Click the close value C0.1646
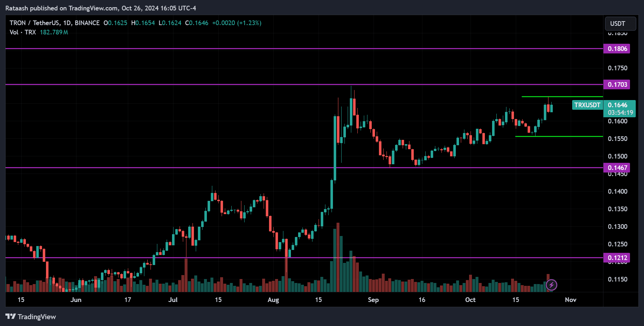Screen dimensions: 644x326 click(196, 23)
